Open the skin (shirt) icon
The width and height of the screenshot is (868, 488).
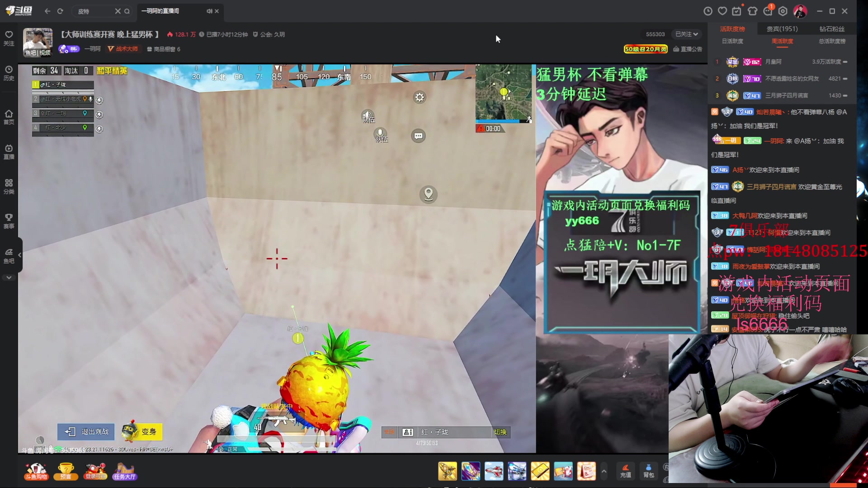[752, 11]
